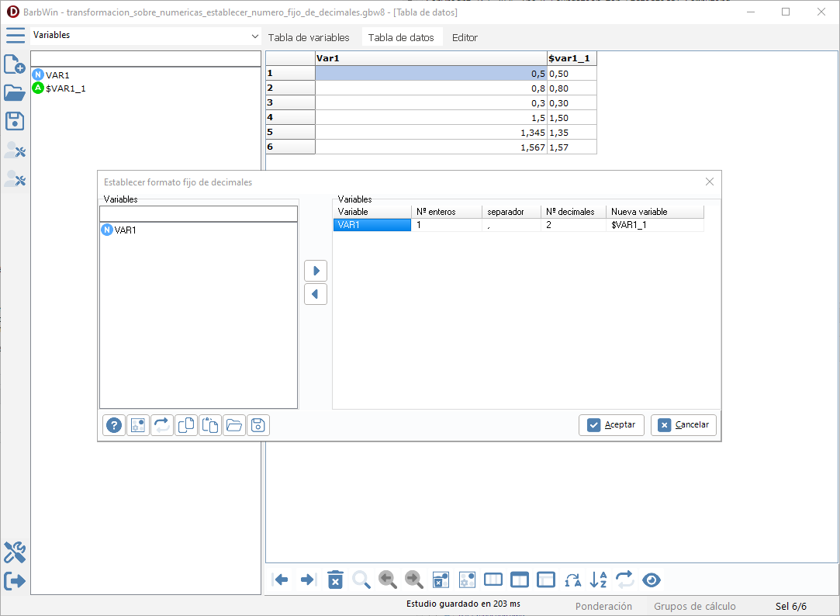Toggle the eye visibility icon in bottom toolbar
840x616 pixels.
(652, 580)
